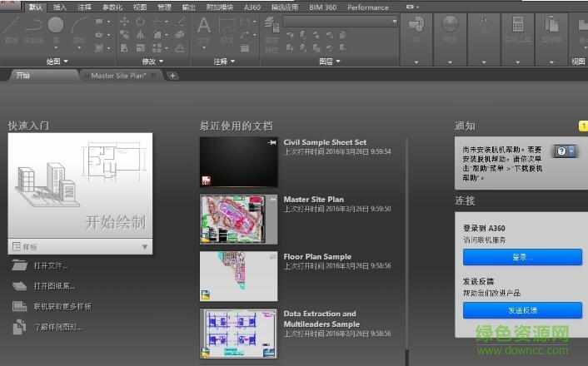Switch to the Master Site Plan tab
Image resolution: width=588 pixels, height=366 pixels.
(x=118, y=76)
